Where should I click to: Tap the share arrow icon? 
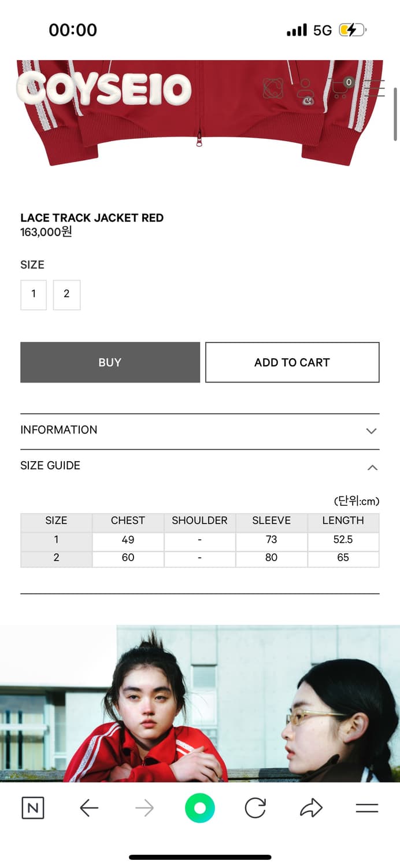(311, 808)
